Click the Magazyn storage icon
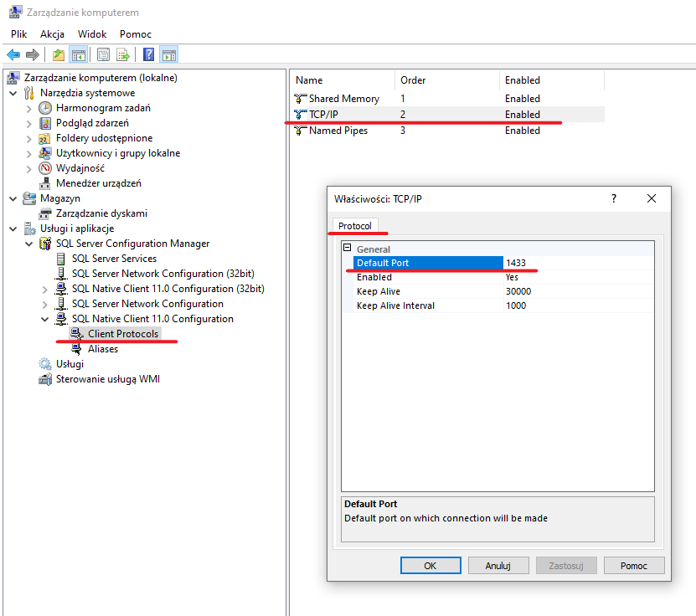696x616 pixels. point(29,198)
